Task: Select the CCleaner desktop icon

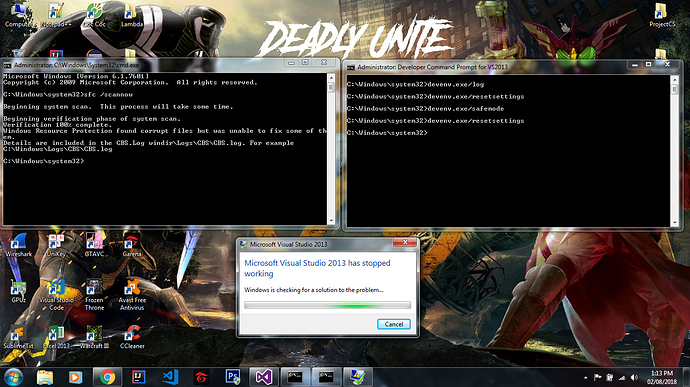Action: tap(132, 337)
